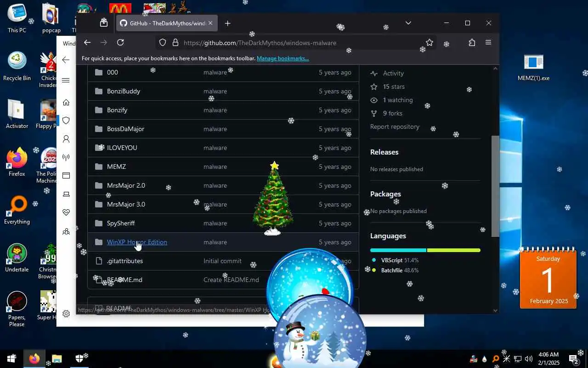588x368 pixels.
Task: Click file icon beside .gitattributes
Action: coord(98,261)
